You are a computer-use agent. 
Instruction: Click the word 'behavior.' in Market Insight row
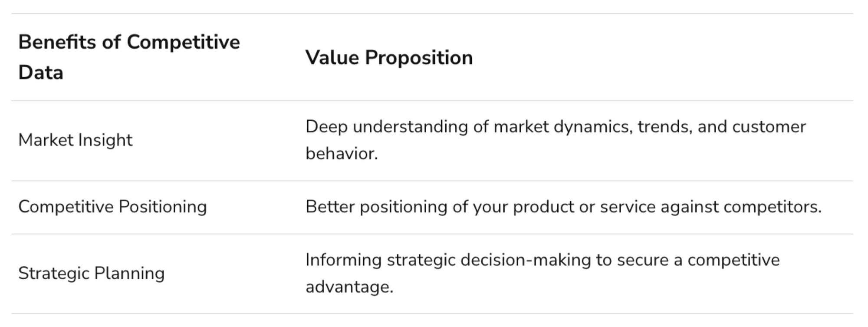click(x=342, y=154)
